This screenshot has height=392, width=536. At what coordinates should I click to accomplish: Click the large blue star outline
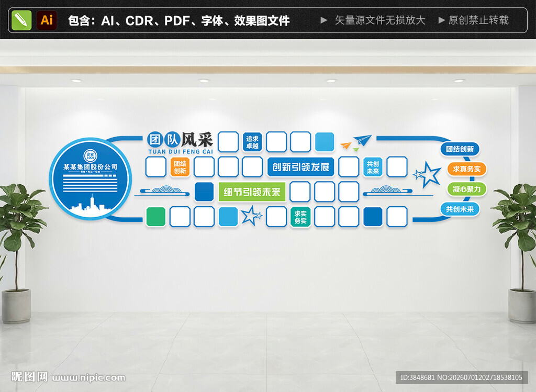coord(428,174)
